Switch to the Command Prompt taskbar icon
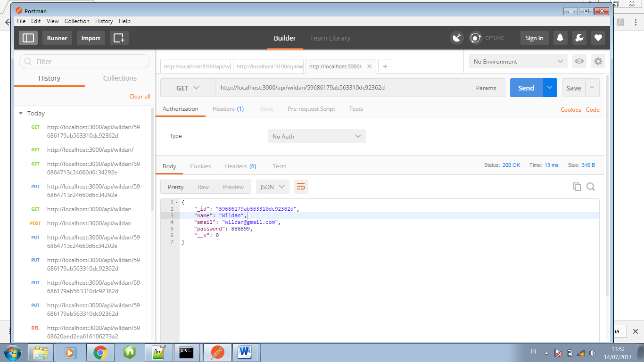Viewport: 644px width, 362px height. click(x=186, y=352)
